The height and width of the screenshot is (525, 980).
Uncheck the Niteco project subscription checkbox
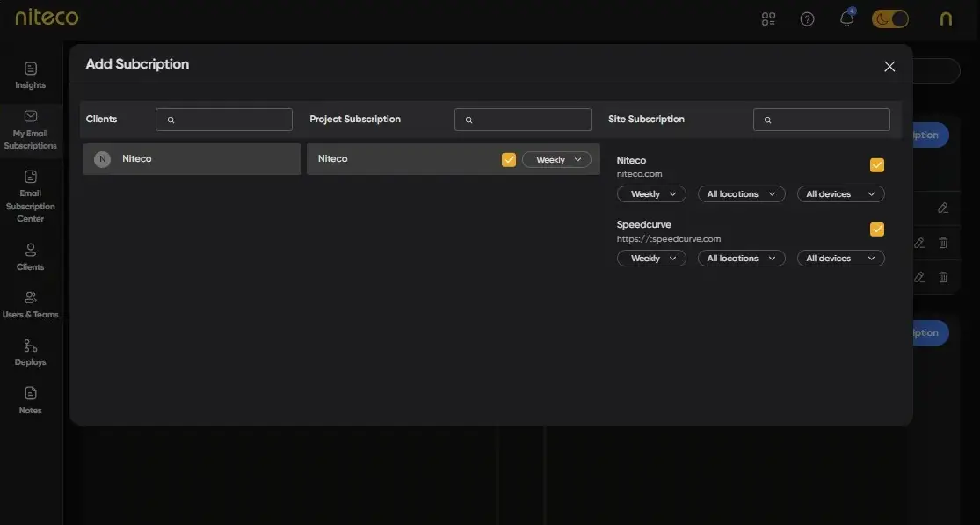click(x=509, y=159)
